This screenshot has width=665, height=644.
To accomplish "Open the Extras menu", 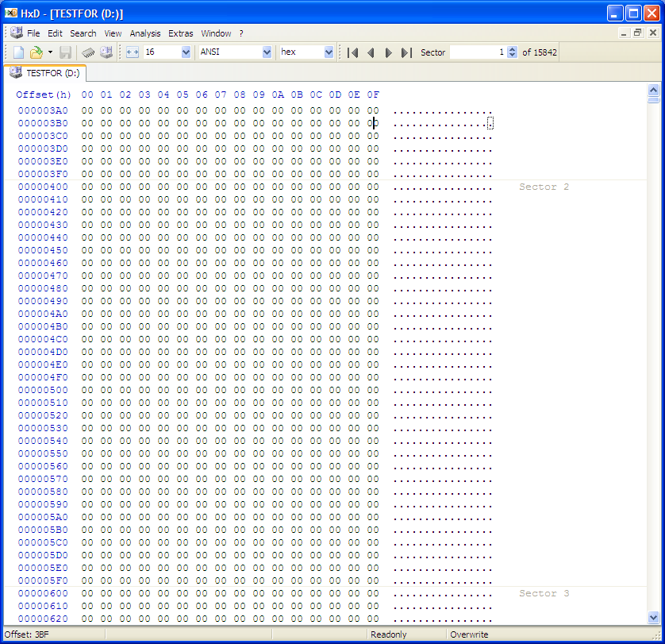I will click(181, 33).
